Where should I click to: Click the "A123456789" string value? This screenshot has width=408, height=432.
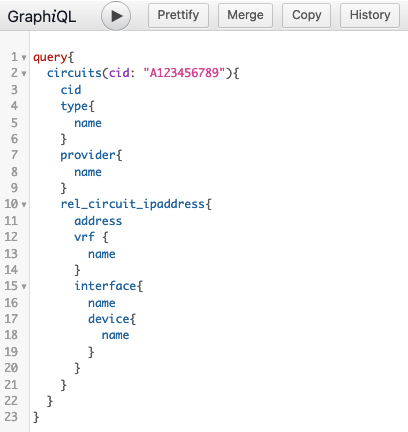tap(184, 73)
